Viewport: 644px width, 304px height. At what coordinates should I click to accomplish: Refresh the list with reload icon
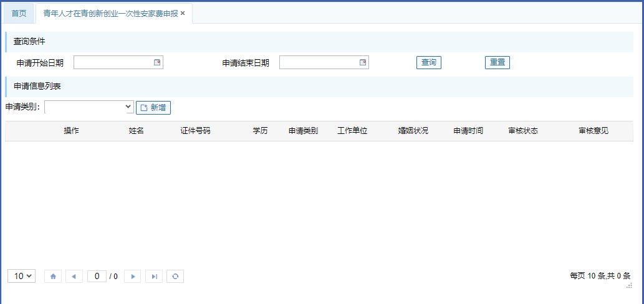[175, 277]
